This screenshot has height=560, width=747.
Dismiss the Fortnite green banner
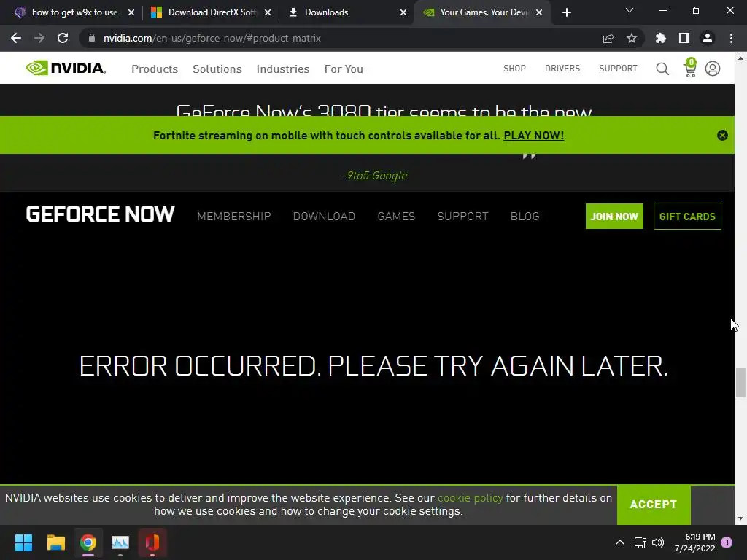point(722,135)
